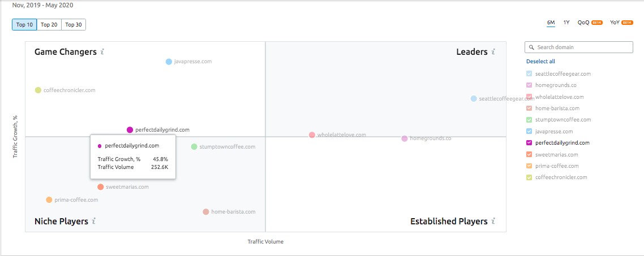Viewport: 644px width, 256px height.
Task: Uncheck perfectdailygrind.com in the legend
Action: (529, 143)
